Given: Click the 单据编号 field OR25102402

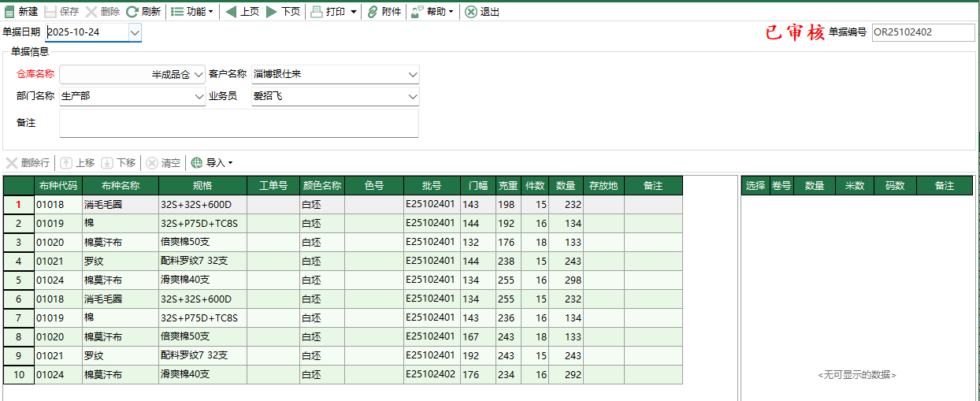Looking at the screenshot, I should point(923,32).
